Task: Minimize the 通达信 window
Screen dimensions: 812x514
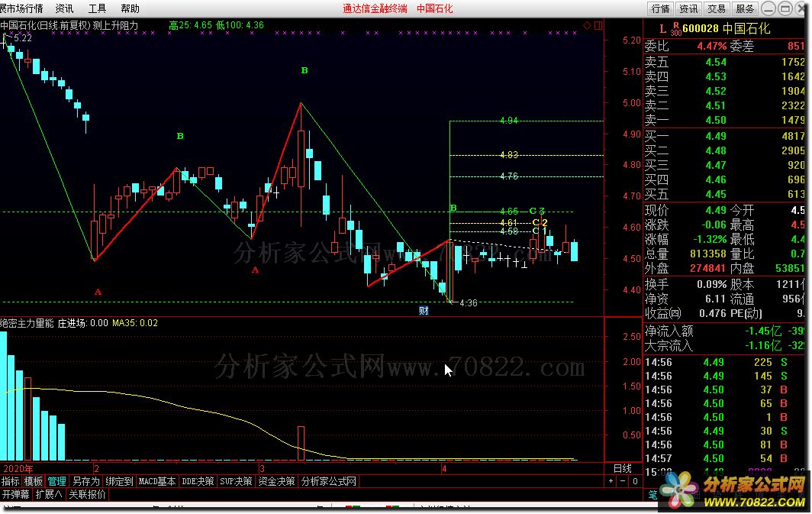Action: (x=768, y=9)
